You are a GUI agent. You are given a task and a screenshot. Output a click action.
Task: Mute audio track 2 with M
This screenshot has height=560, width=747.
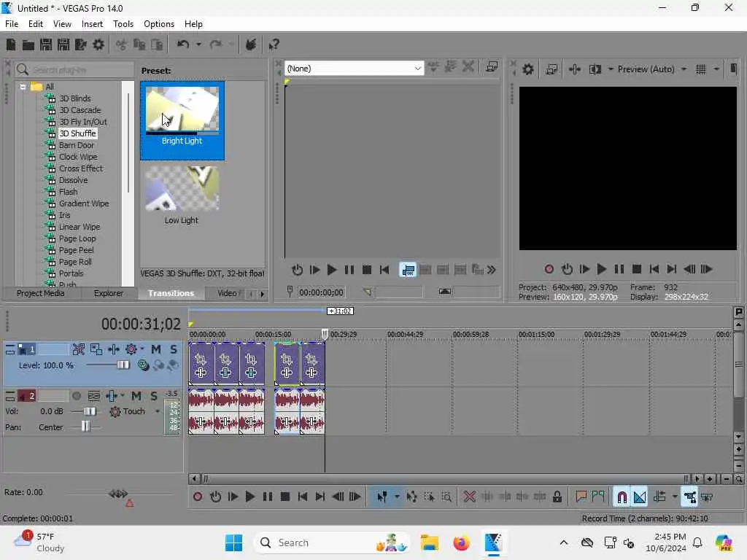point(136,396)
